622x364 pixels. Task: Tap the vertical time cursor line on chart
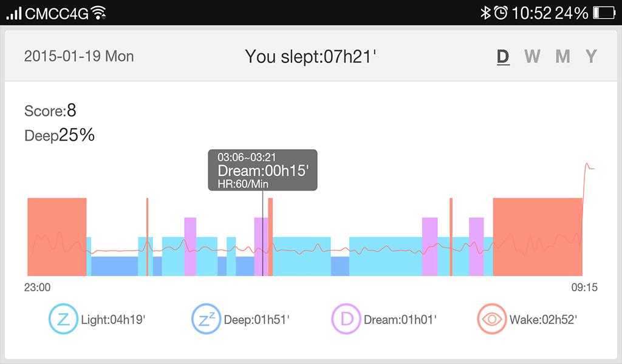262,243
